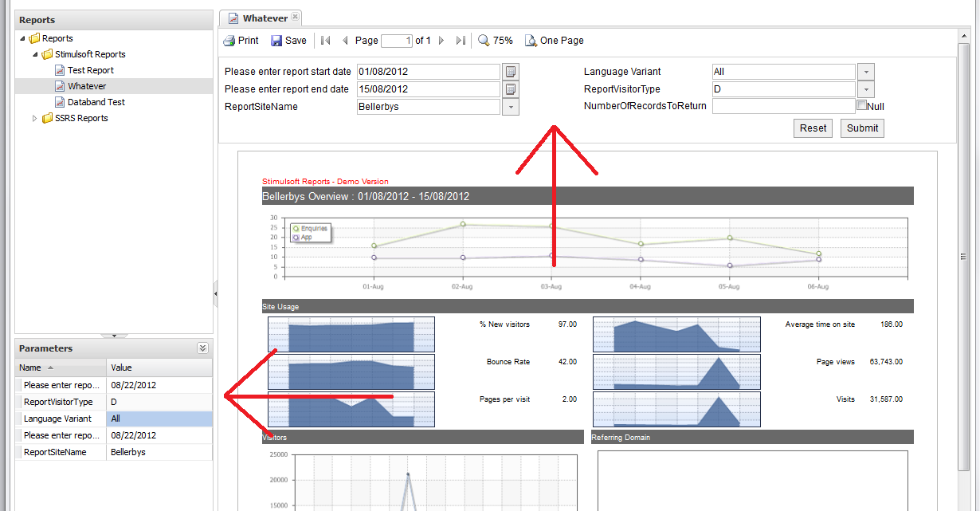
Task: Open calendar picker for report end date
Action: (x=511, y=89)
